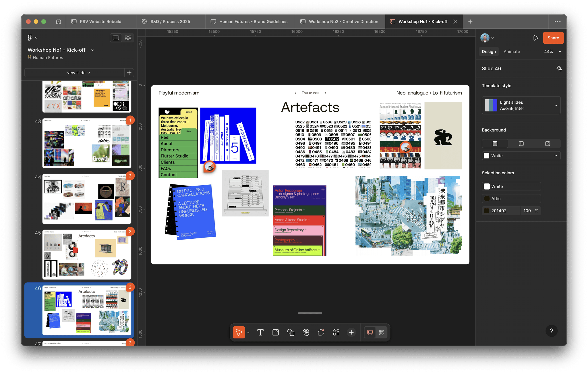This screenshot has width=588, height=374.
Task: Switch to the grid view of slides
Action: (x=128, y=38)
